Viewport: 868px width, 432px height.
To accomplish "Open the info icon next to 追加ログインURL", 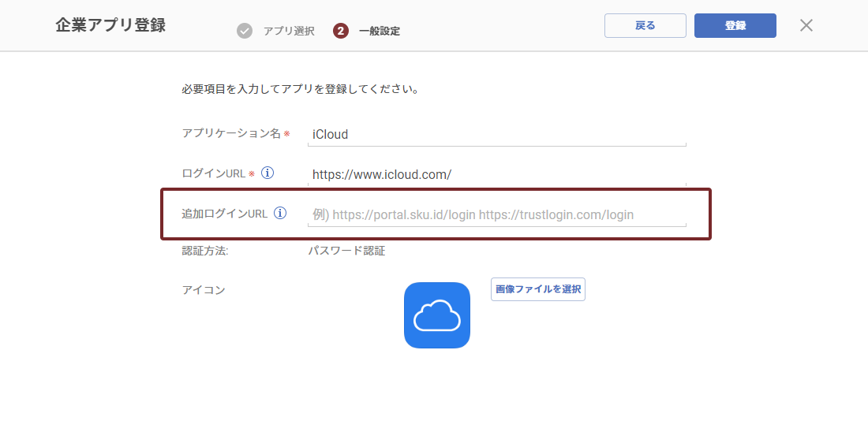I will pos(279,213).
